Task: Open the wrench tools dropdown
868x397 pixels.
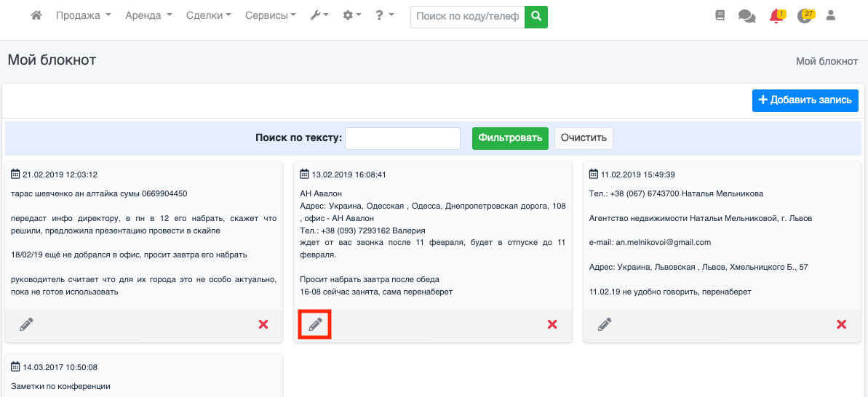Action: tap(319, 15)
